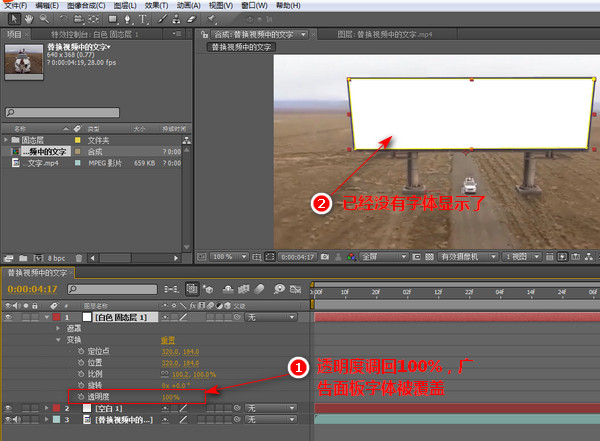
Task: Select the arrow Selection tool
Action: point(14,19)
